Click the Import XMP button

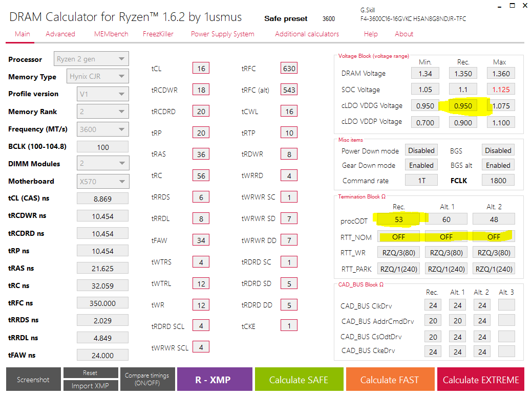click(90, 386)
